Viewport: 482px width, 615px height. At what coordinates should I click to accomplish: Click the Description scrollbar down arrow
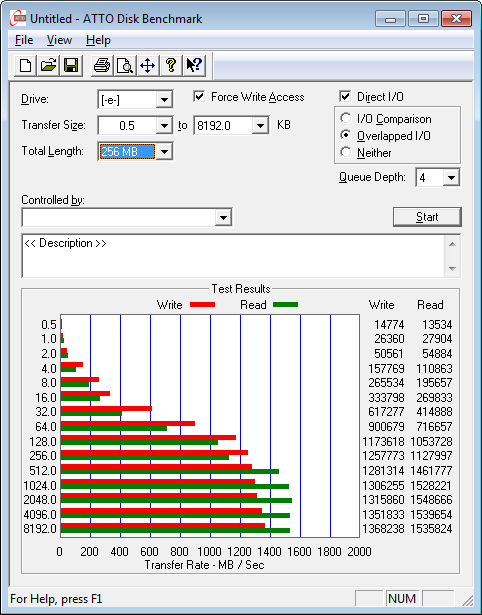tap(452, 269)
